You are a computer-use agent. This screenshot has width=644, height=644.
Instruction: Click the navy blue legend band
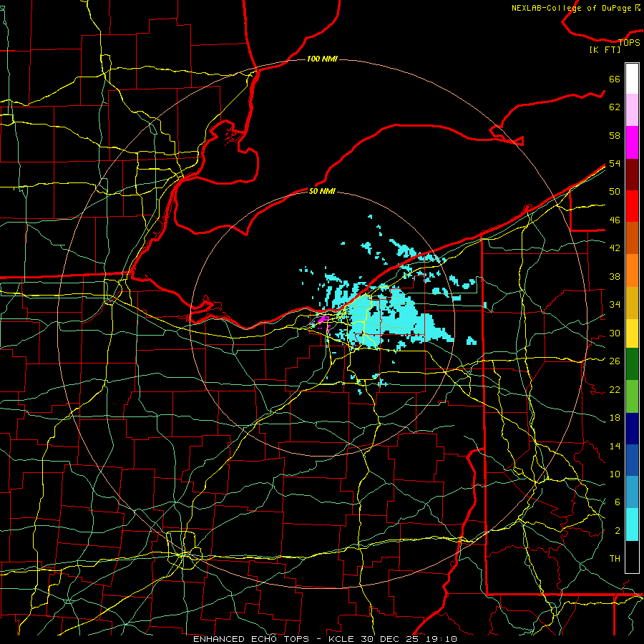click(x=632, y=429)
